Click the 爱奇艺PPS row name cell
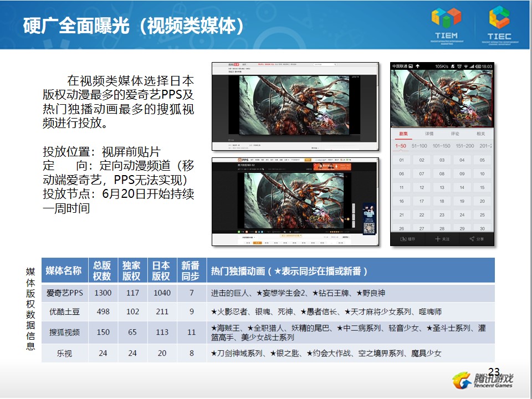 click(64, 293)
